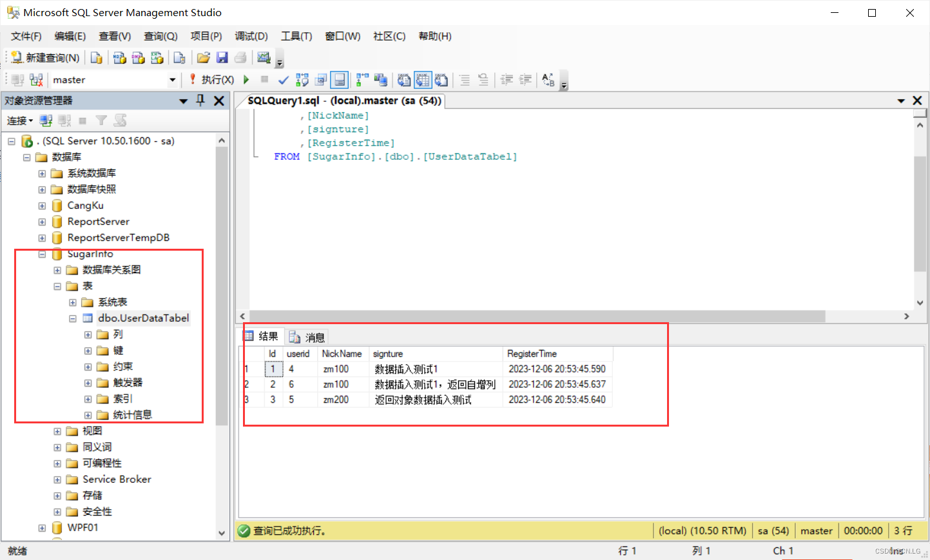Switch to the 消息 tab
The image size is (930, 560).
pyautogui.click(x=307, y=337)
